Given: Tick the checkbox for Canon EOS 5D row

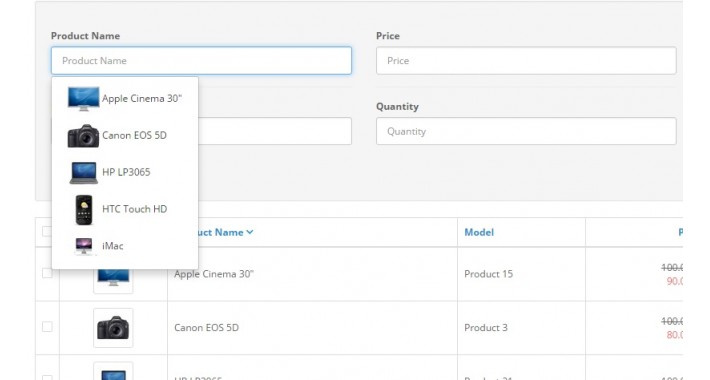Looking at the screenshot, I should click(x=47, y=327).
